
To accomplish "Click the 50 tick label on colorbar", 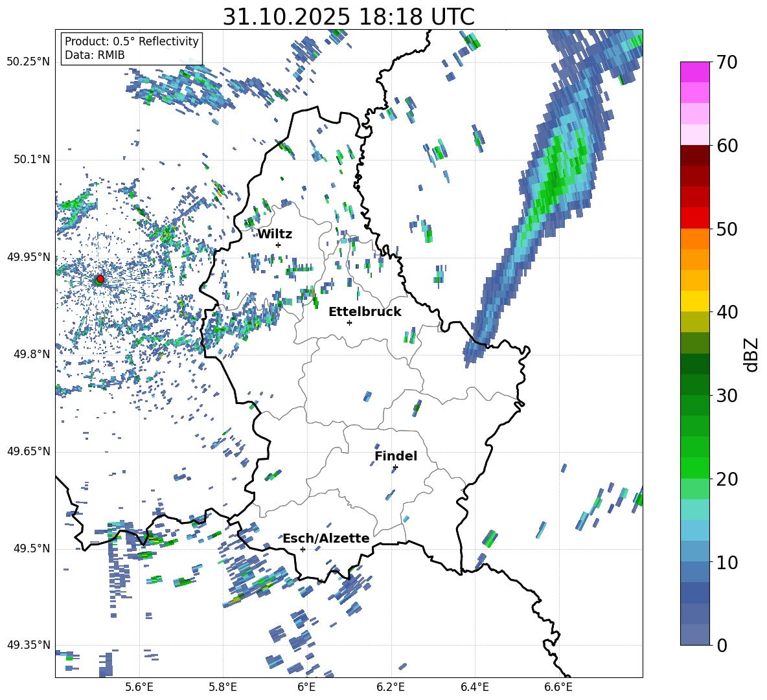I will coord(727,229).
